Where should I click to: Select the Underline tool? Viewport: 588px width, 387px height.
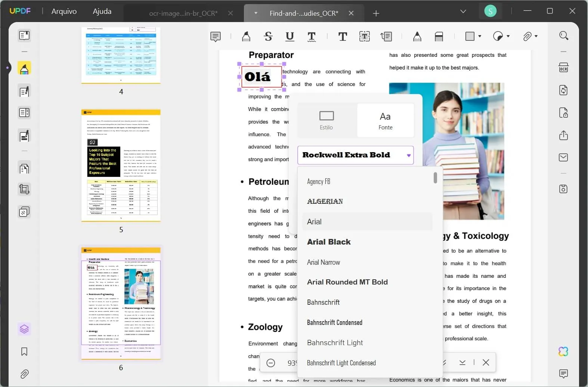point(290,36)
